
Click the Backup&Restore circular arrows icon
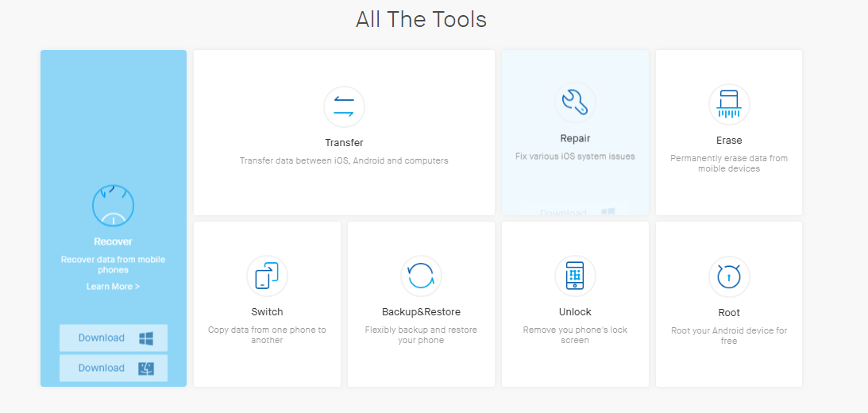pos(421,276)
